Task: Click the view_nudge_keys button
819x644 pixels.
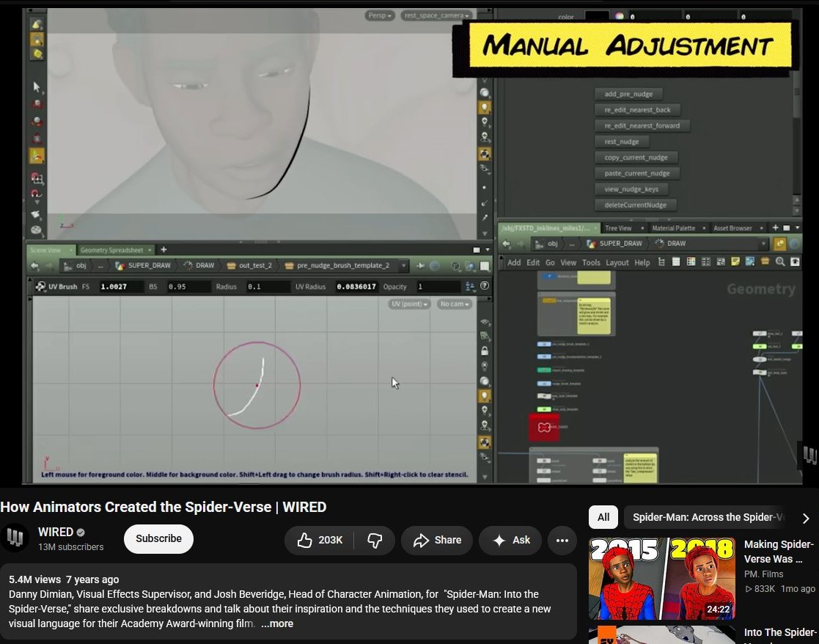Action: tap(631, 189)
